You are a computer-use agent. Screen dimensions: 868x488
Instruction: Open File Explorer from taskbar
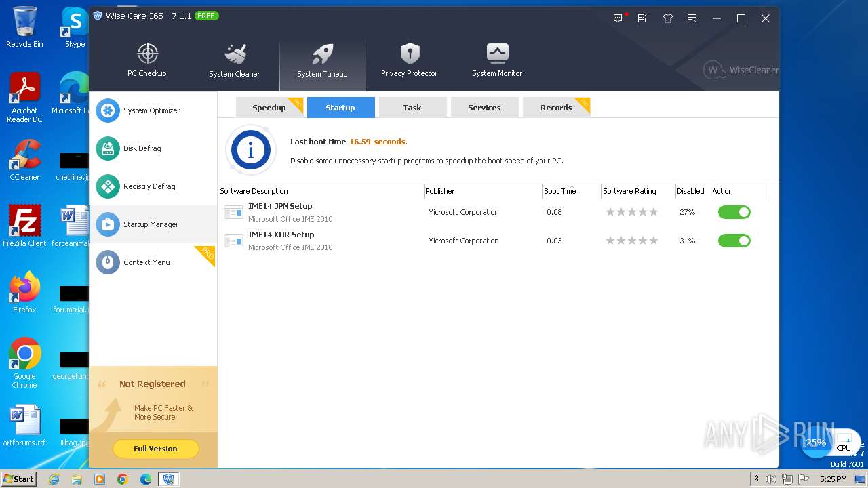77,479
